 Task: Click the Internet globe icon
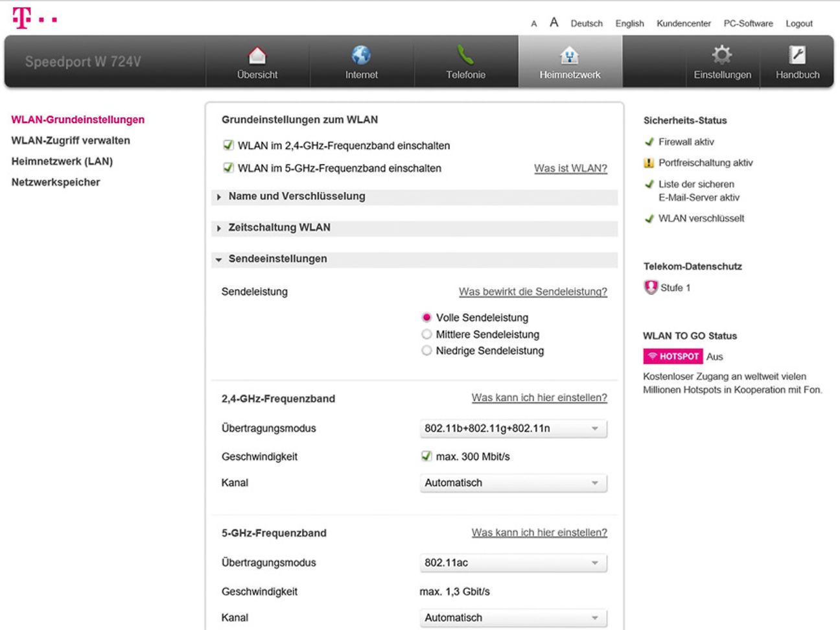point(361,55)
